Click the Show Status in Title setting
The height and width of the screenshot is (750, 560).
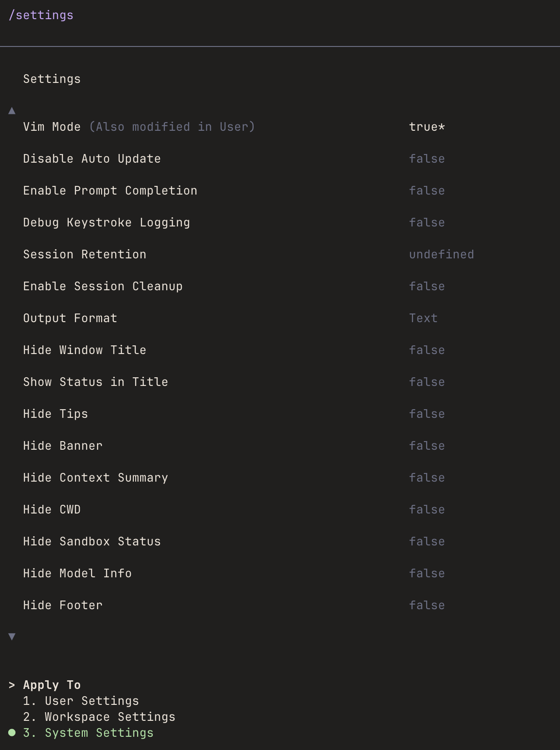point(96,382)
